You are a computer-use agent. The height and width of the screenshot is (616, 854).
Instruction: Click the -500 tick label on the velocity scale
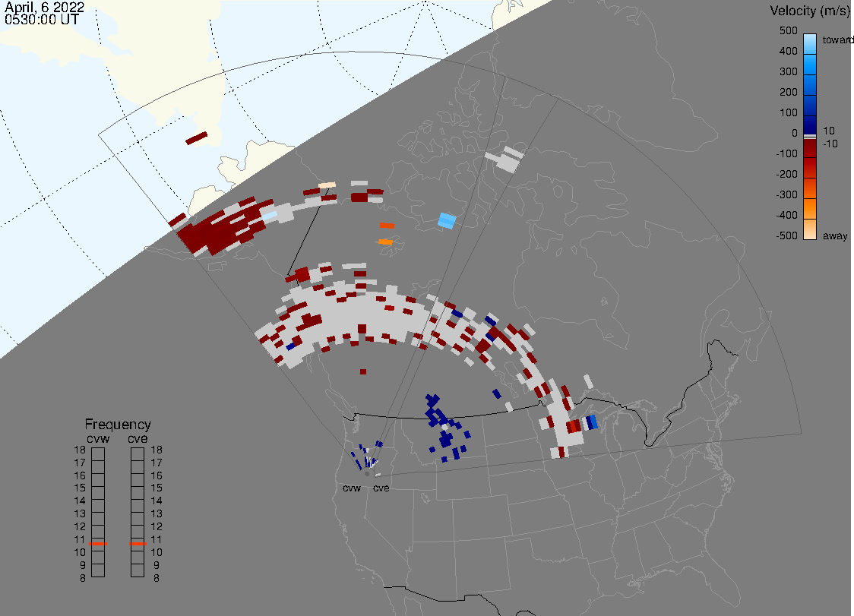786,235
